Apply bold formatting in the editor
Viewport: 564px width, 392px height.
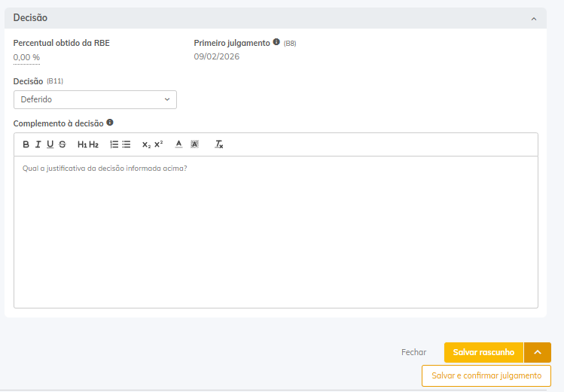[26, 144]
